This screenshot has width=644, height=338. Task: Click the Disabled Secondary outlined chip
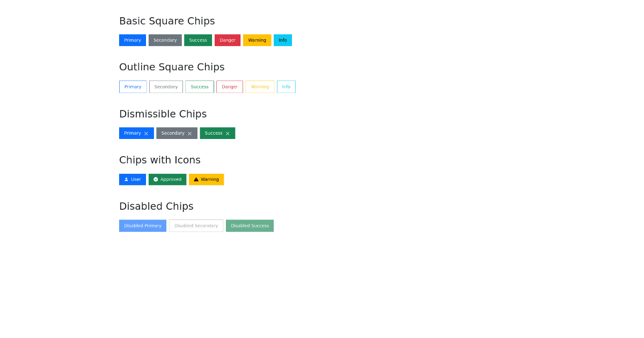[196, 226]
